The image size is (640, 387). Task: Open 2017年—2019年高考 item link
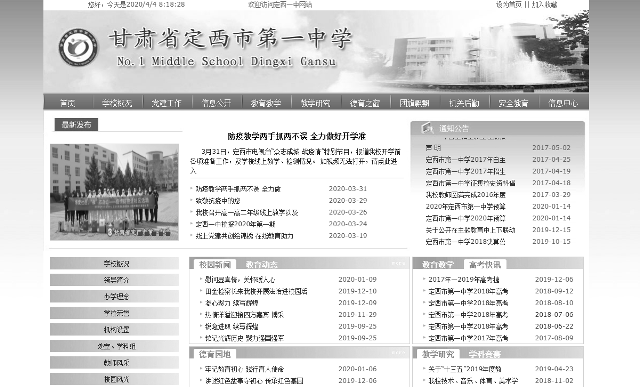[464, 280]
